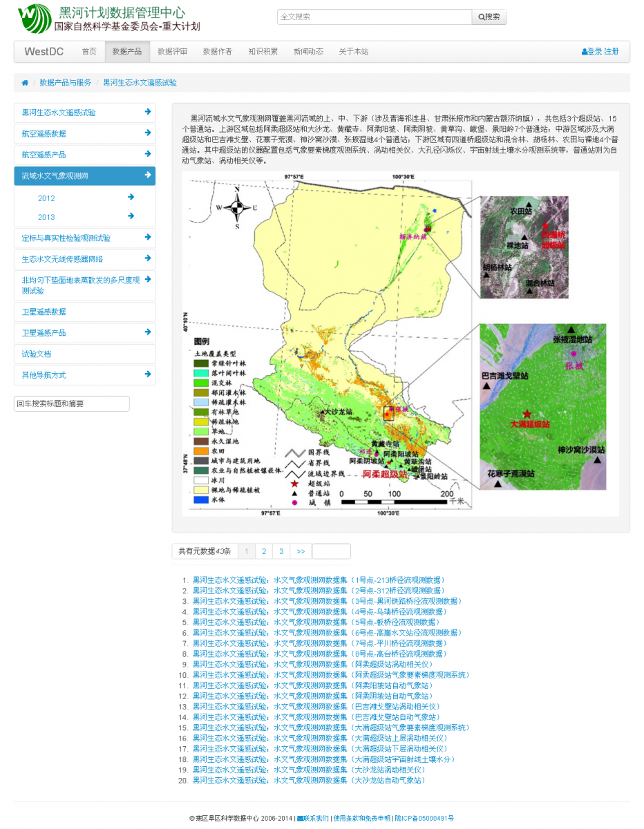
Task: Click the home icon in breadcrumb
Action: click(x=25, y=83)
